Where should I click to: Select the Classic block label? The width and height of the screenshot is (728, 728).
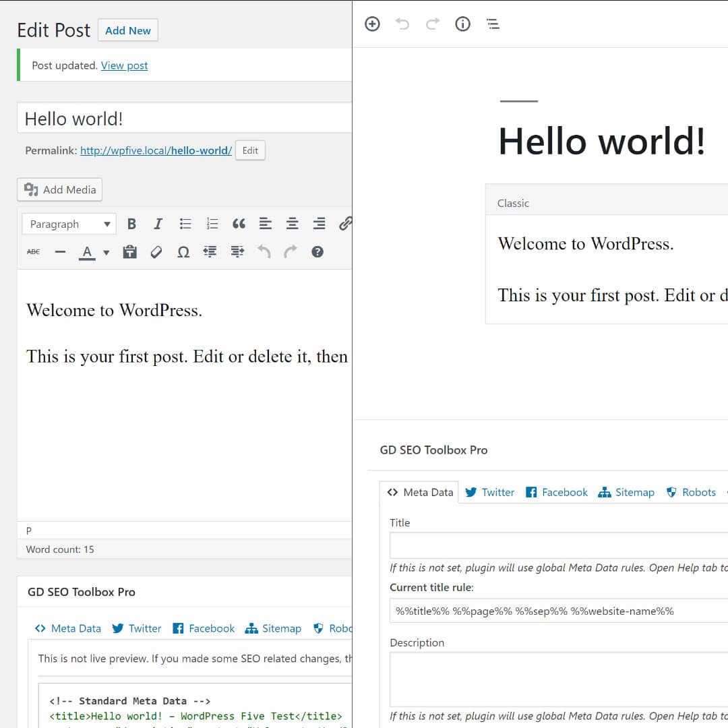(513, 203)
